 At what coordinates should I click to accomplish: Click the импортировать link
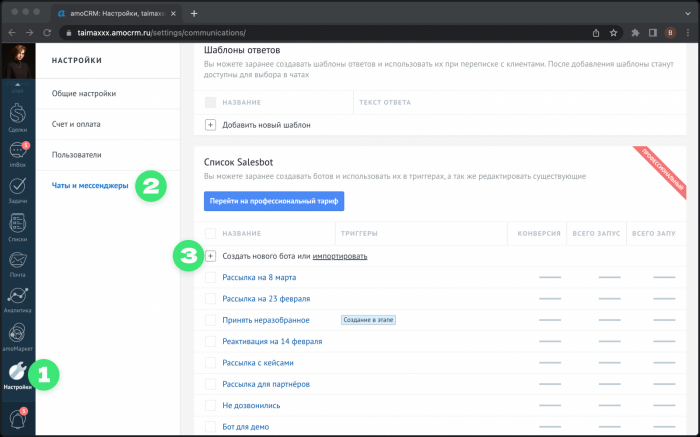[x=340, y=256]
